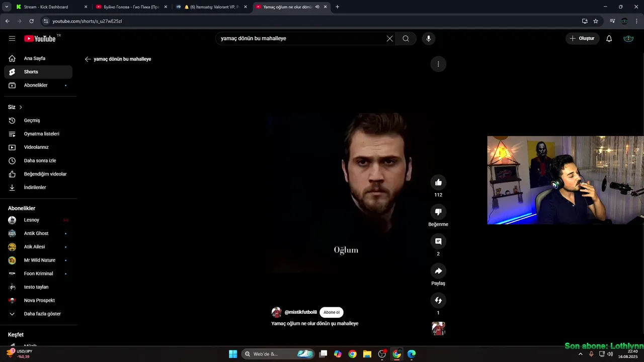Open Microsoft Edge from the taskbar
The image size is (644, 362).
point(412,354)
